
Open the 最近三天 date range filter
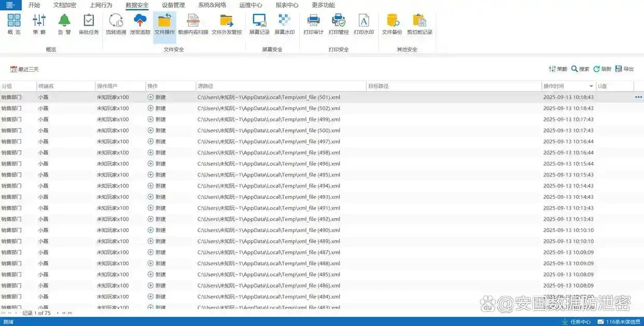pyautogui.click(x=24, y=69)
